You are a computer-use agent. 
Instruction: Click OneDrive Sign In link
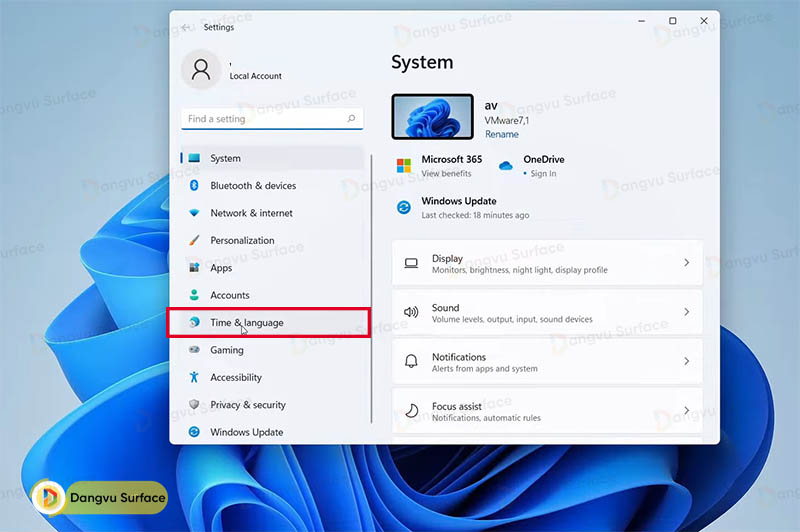[543, 173]
